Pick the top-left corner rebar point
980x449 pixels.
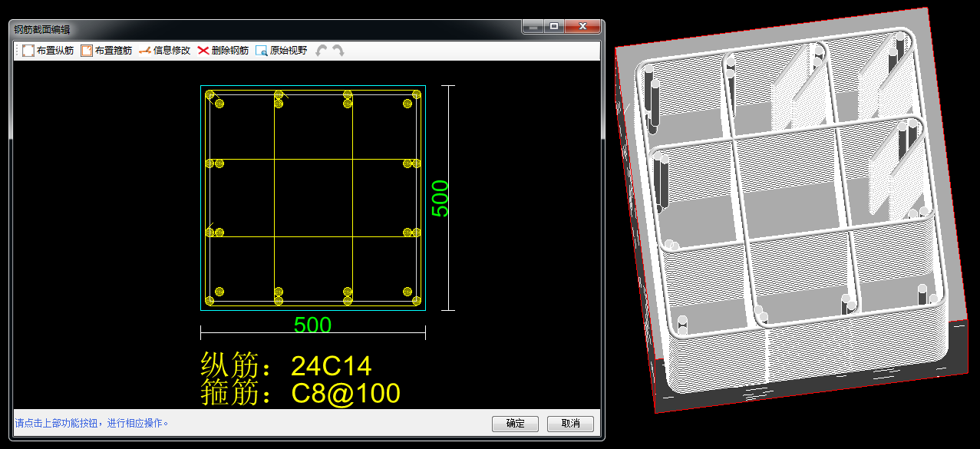210,95
